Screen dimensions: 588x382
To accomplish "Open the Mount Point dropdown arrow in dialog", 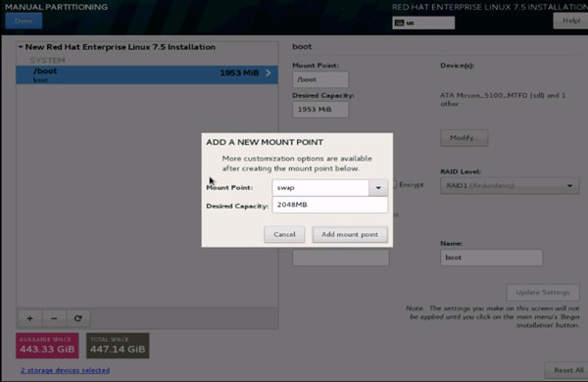I will pyautogui.click(x=378, y=187).
